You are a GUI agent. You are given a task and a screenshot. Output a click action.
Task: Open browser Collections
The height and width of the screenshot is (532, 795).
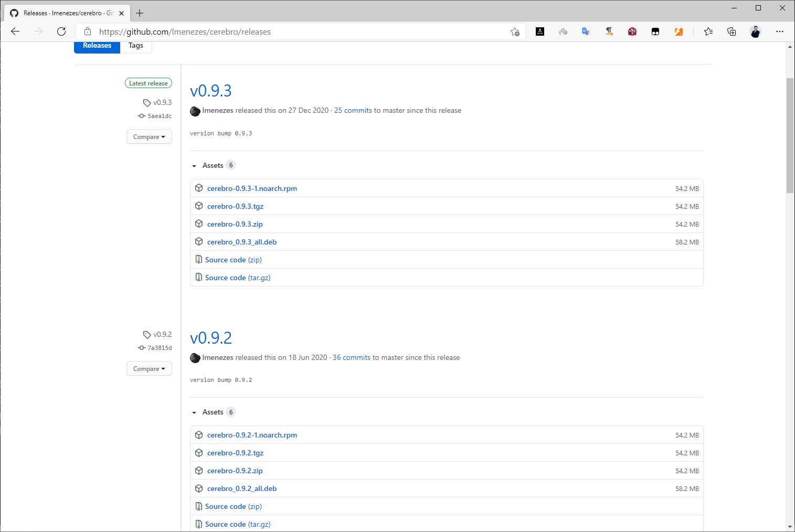click(732, 31)
